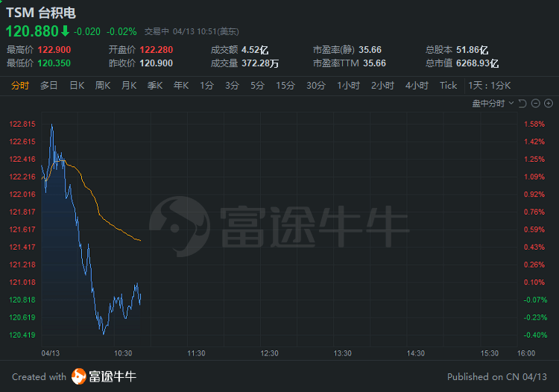The width and height of the screenshot is (559, 392).
Task: Zoom out chart with minus icon
Action: tap(535, 104)
